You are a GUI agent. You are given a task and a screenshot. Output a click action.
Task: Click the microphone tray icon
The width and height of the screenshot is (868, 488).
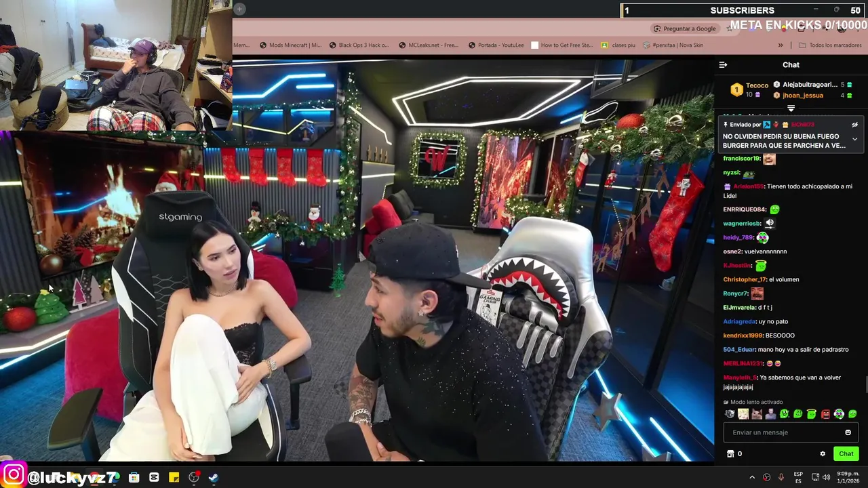781,477
